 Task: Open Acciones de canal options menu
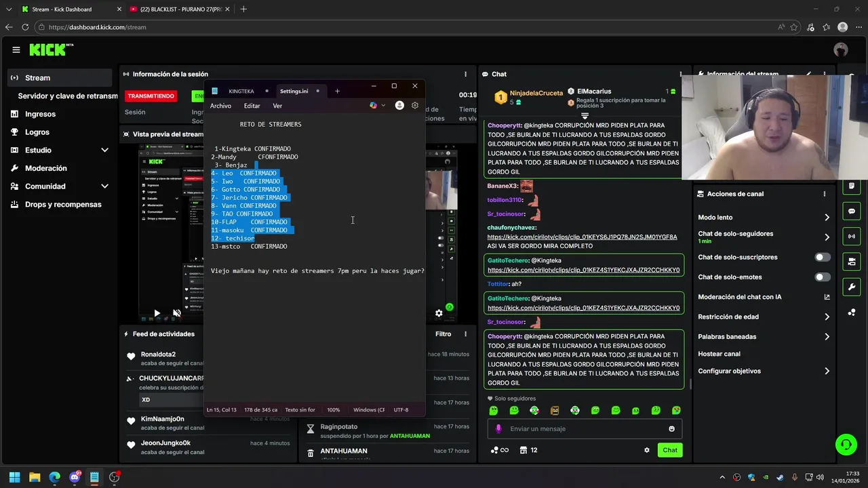825,194
